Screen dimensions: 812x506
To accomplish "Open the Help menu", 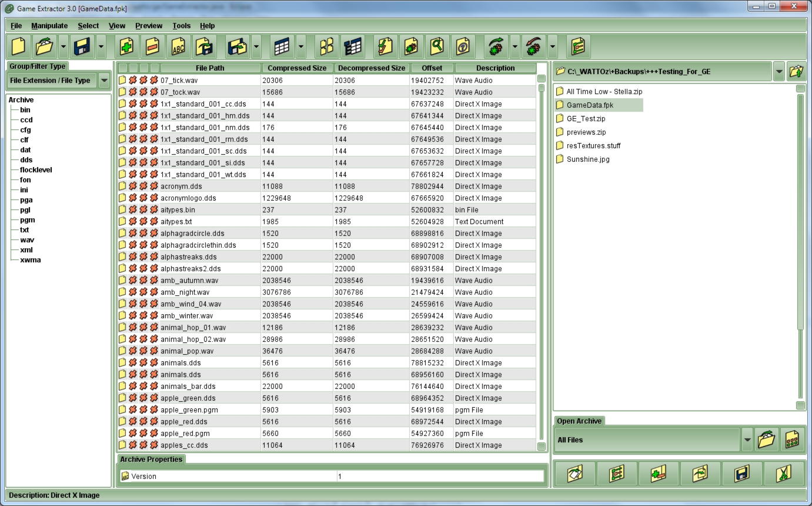I will [x=207, y=25].
